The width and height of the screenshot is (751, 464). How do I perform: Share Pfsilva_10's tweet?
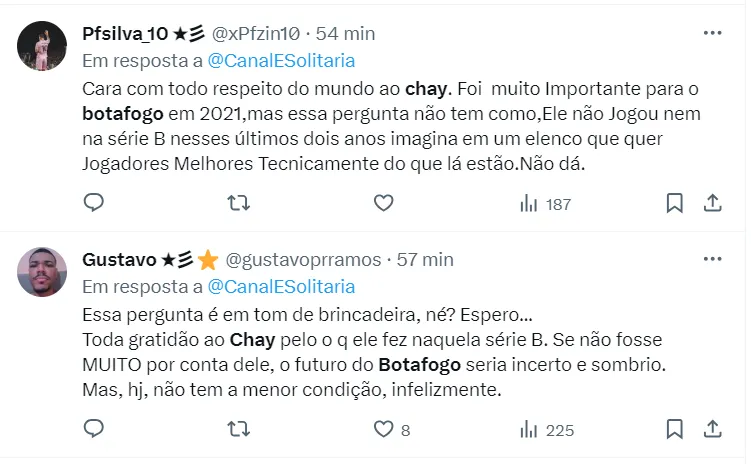713,203
